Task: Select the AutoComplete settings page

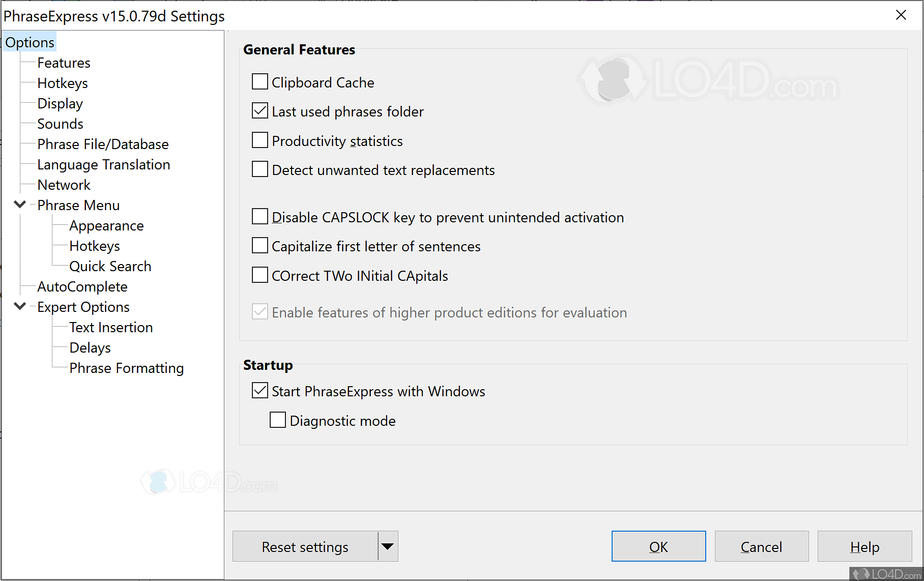Action: pyautogui.click(x=82, y=286)
